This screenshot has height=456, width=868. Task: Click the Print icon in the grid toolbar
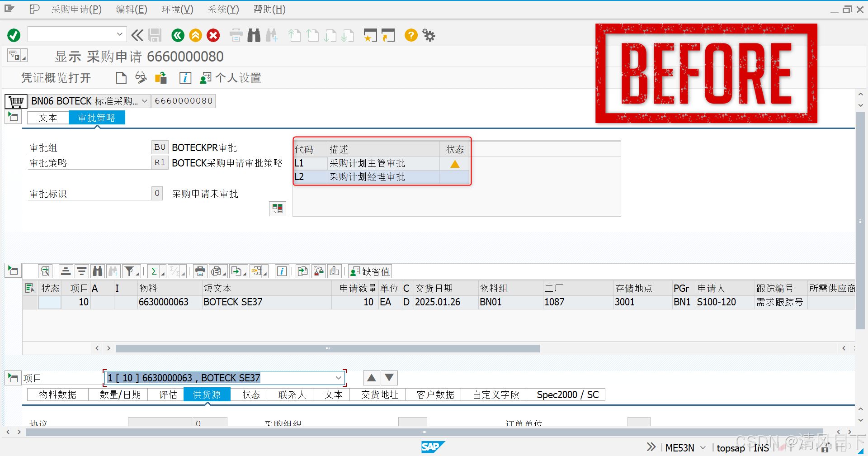[x=200, y=271]
